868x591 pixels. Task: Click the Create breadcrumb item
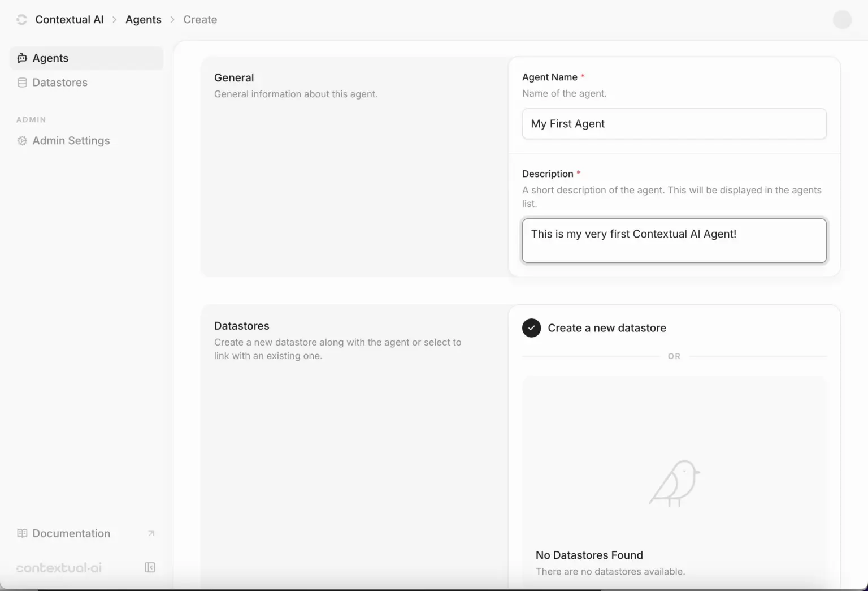[x=200, y=20]
